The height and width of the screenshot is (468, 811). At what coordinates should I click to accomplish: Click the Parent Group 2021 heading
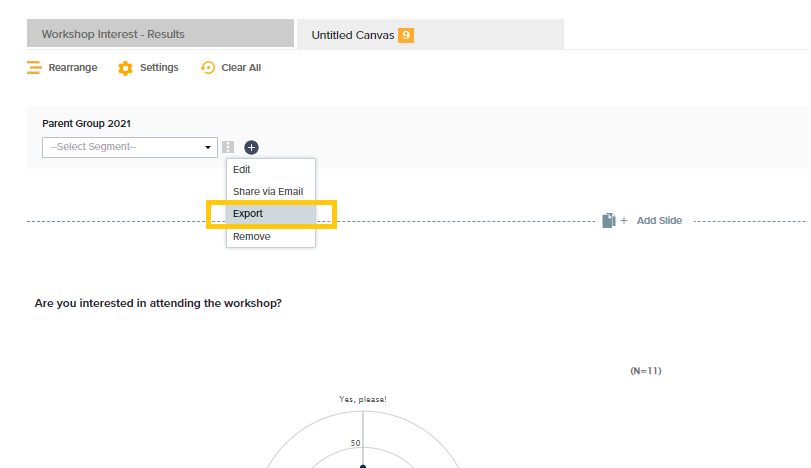pos(86,124)
